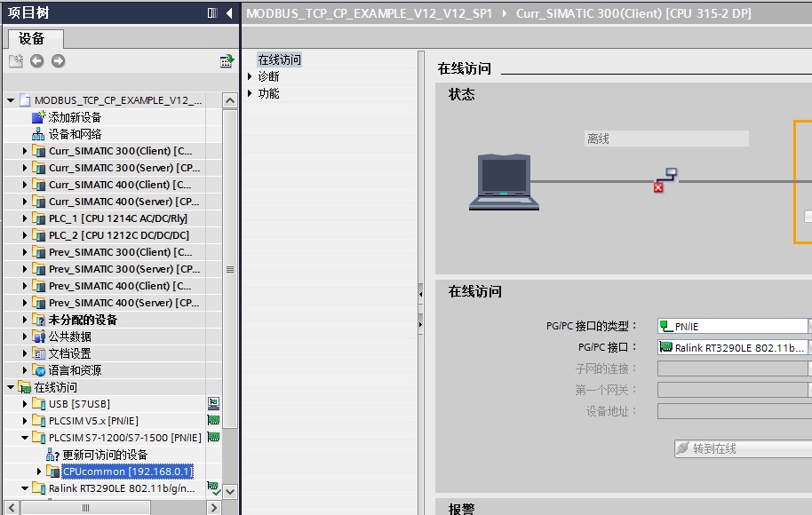The height and width of the screenshot is (515, 812).
Task: Select 添加新设备 add new device
Action: [75, 117]
